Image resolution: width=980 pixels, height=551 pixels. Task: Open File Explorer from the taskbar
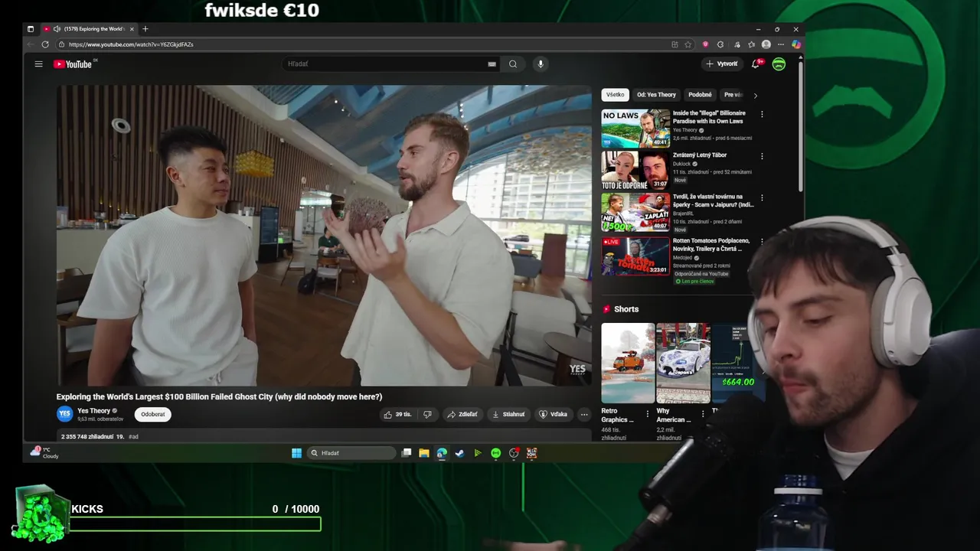[423, 453]
